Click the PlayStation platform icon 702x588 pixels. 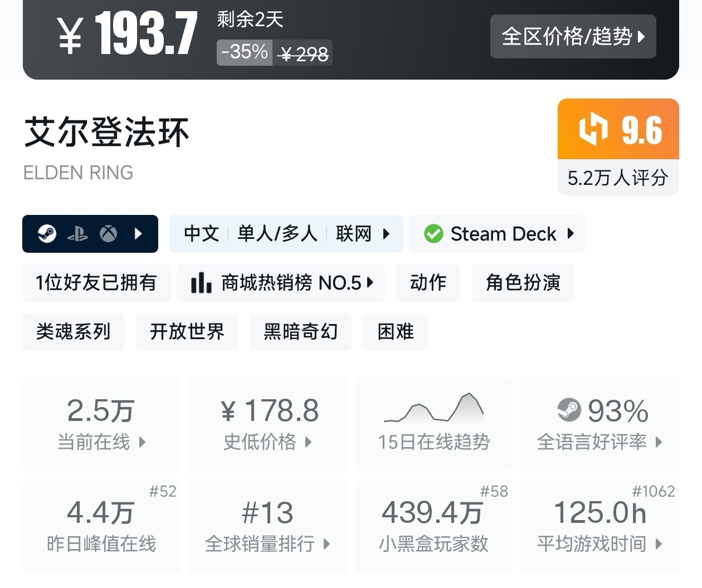pos(77,234)
